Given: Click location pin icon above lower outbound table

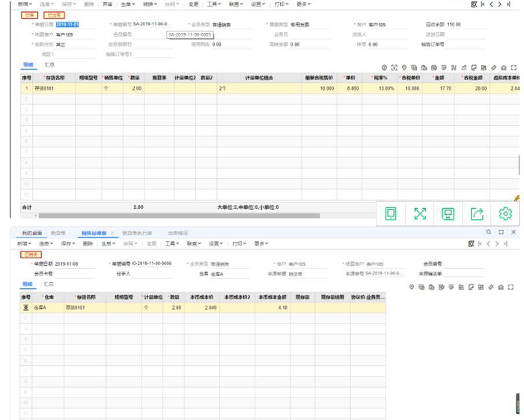Looking at the screenshot, I should (x=412, y=287).
